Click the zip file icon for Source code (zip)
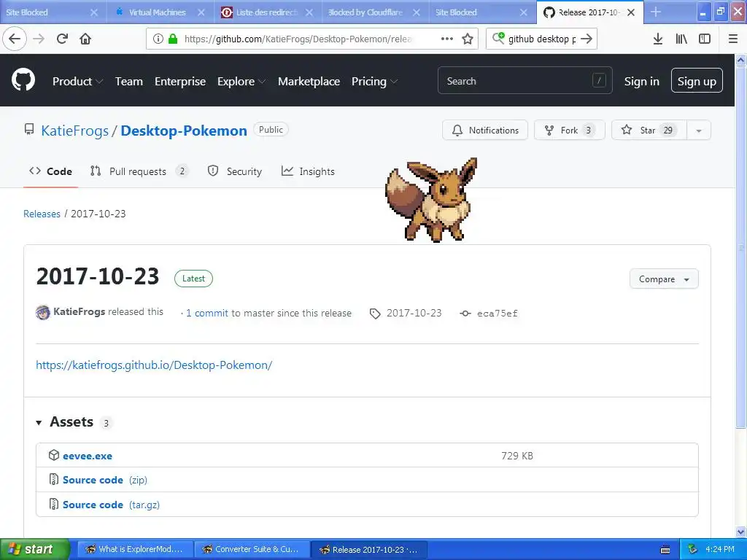 coord(54,479)
